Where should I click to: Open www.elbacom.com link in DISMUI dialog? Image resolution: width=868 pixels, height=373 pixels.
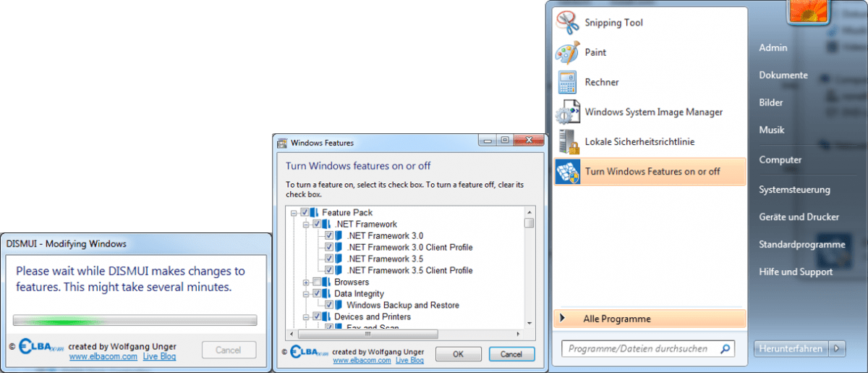click(103, 356)
